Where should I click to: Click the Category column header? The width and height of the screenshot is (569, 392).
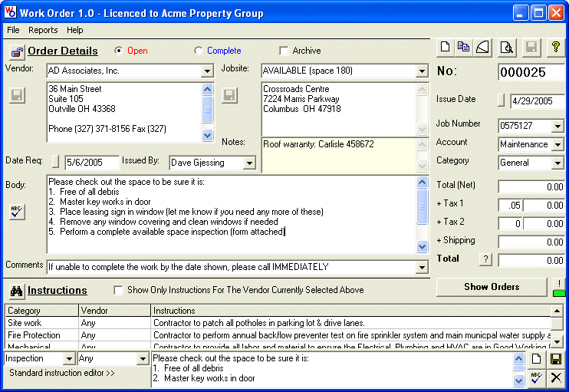tap(41, 311)
